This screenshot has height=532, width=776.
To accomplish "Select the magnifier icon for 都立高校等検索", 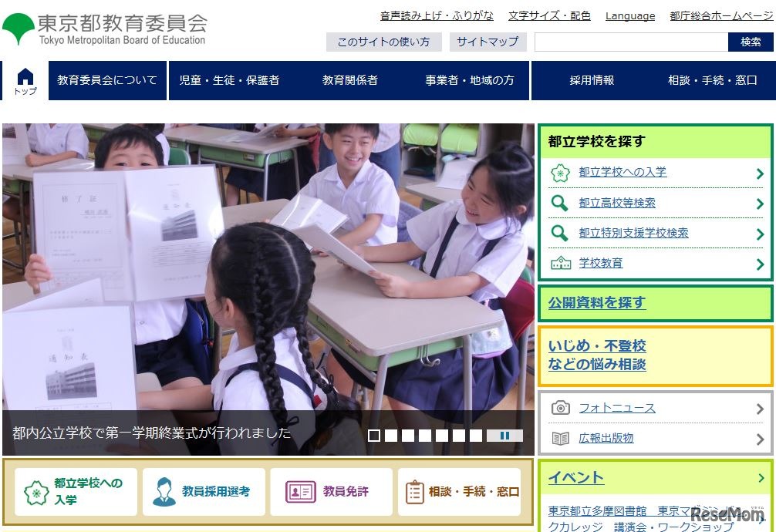I will pos(561,203).
